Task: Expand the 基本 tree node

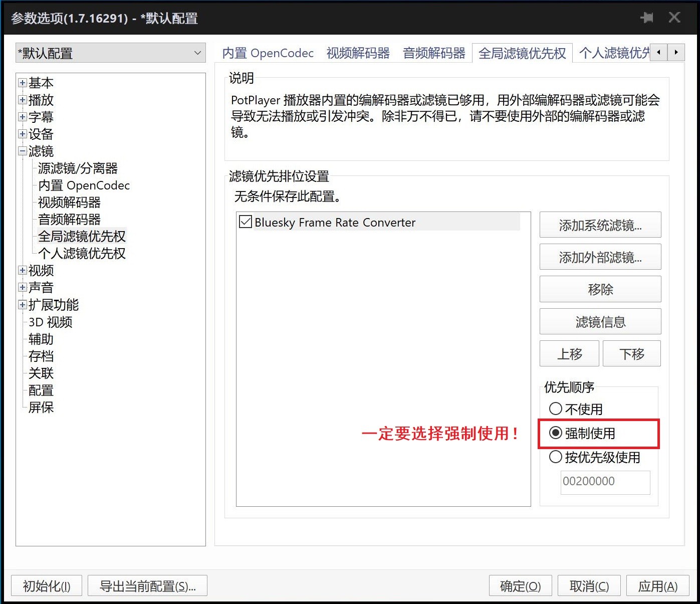Action: coord(23,83)
